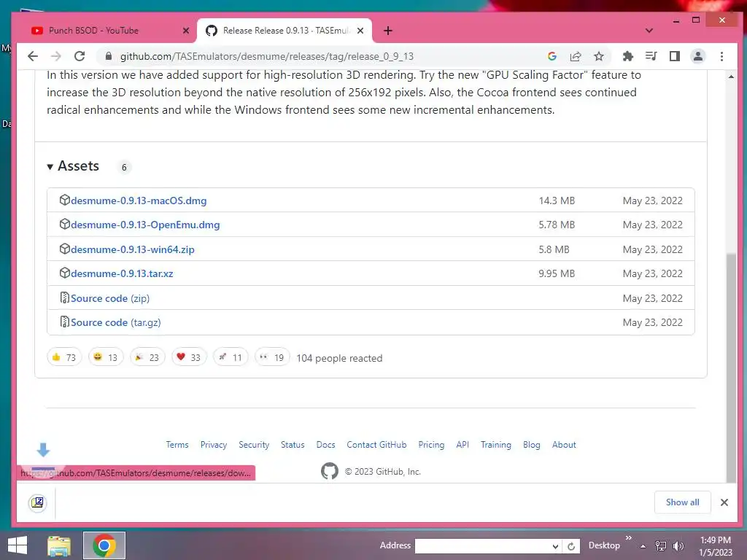Download desmume-0.9.13.tar.xz
The width and height of the screenshot is (747, 560).
click(x=122, y=274)
